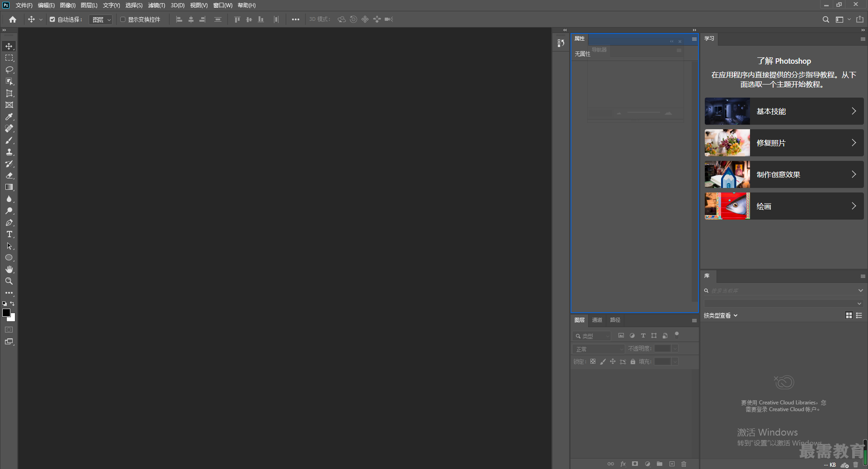Select the Frame tool
The image size is (868, 469).
click(9, 105)
